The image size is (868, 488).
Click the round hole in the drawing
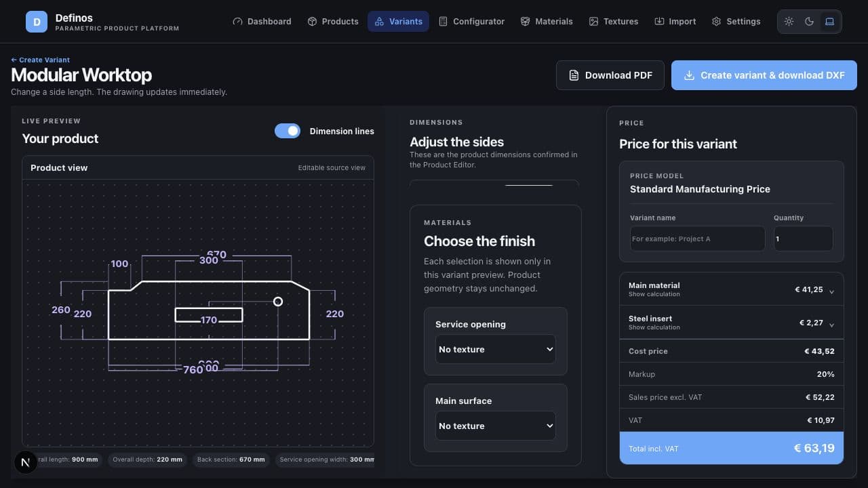[x=278, y=301]
